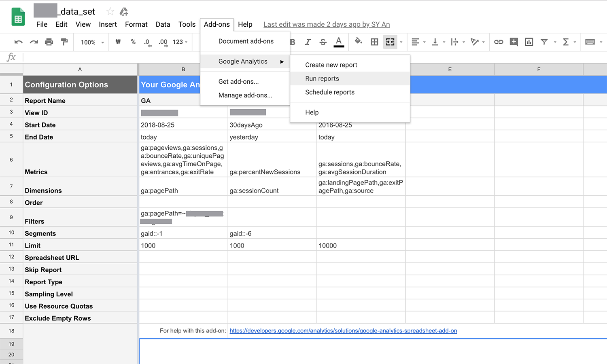Open the add-on help URL link
607x364 pixels.
coord(343,331)
